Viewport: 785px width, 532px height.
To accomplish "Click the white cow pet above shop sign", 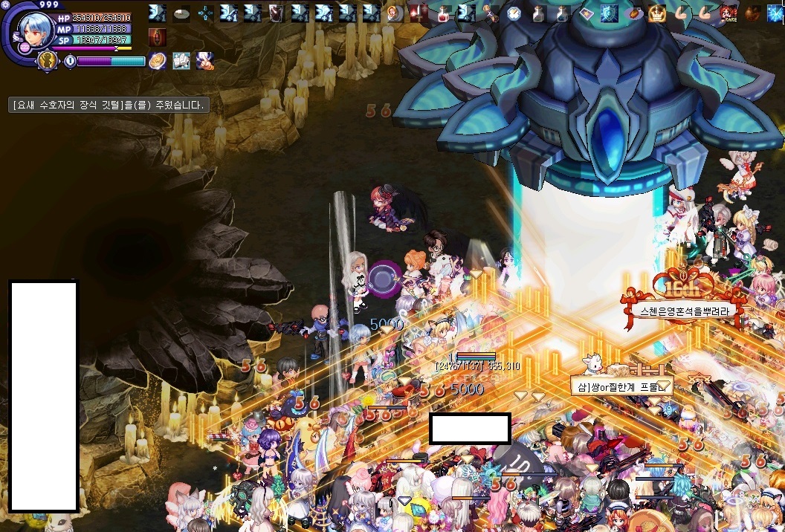I will (594, 364).
